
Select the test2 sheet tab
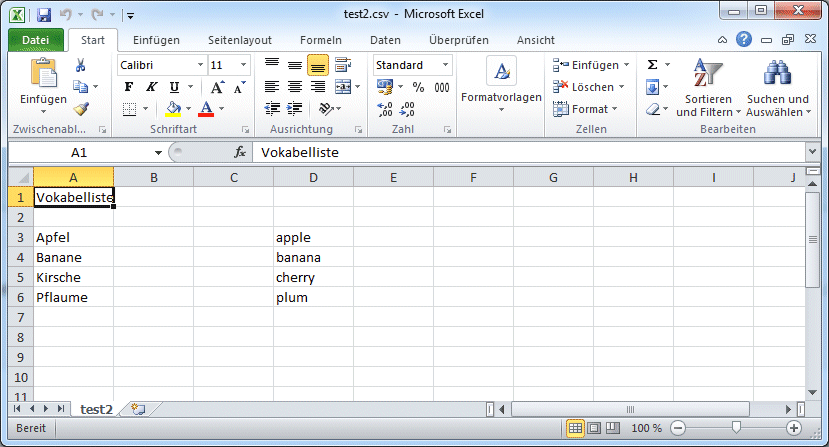coord(96,409)
